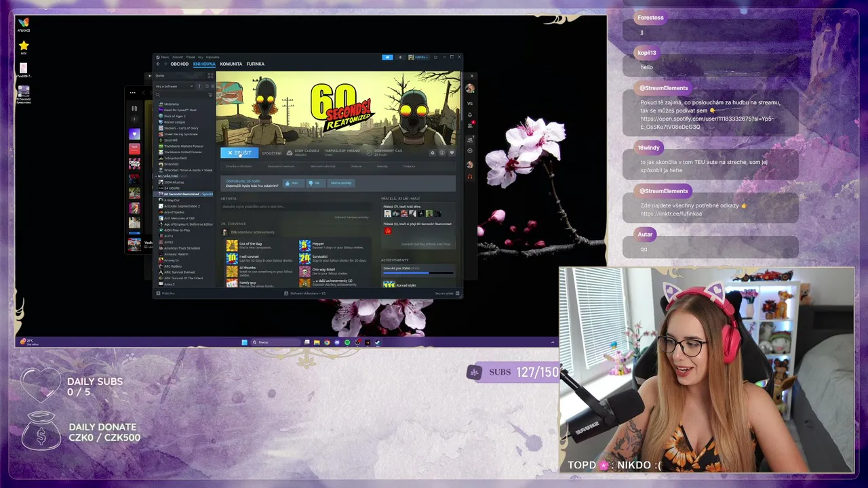Open the taskbar weather widget
This screenshot has height=488, width=868.
click(x=28, y=342)
